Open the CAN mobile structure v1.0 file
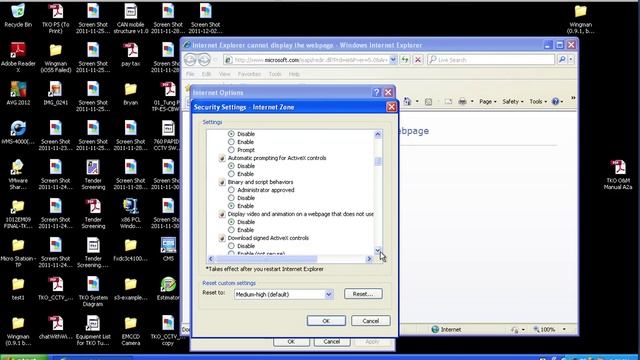The height and width of the screenshot is (360, 640). click(x=131, y=19)
